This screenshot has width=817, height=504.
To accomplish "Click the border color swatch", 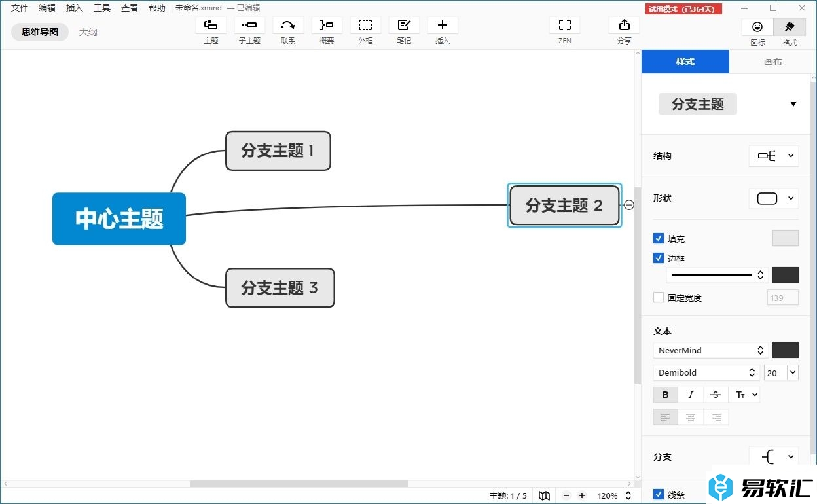I will [786, 275].
